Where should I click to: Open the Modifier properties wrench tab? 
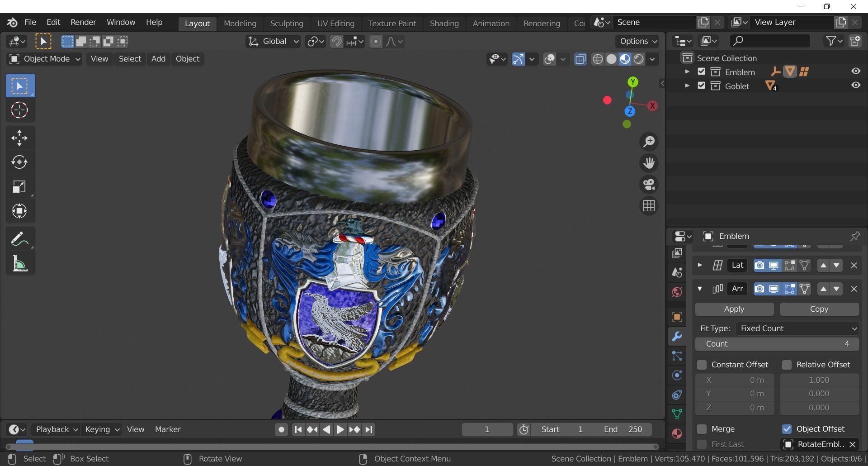pos(677,336)
